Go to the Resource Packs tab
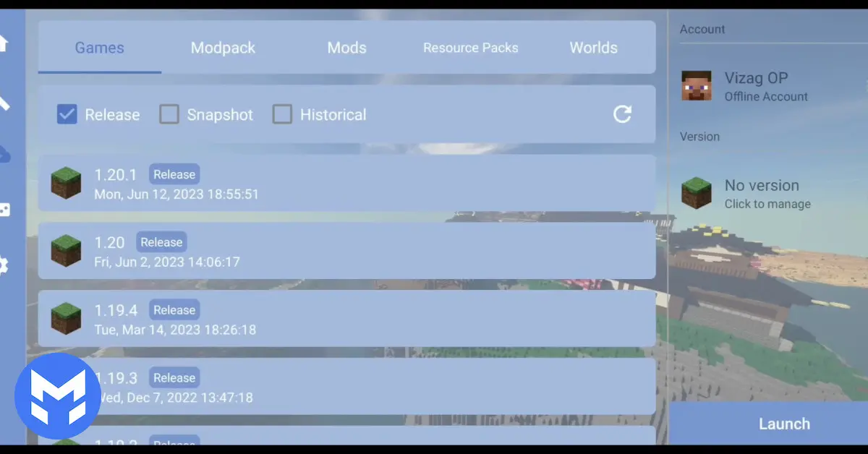The height and width of the screenshot is (454, 868). click(x=470, y=48)
